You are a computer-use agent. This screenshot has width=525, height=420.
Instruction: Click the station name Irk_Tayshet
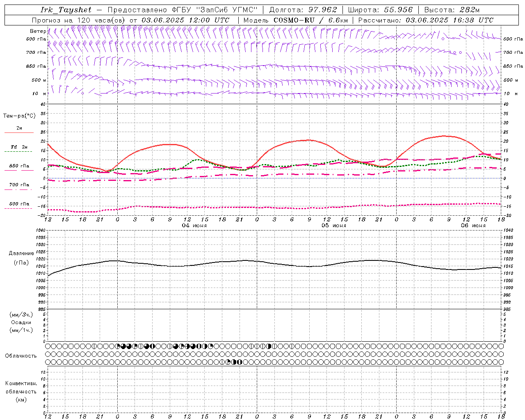point(66,10)
